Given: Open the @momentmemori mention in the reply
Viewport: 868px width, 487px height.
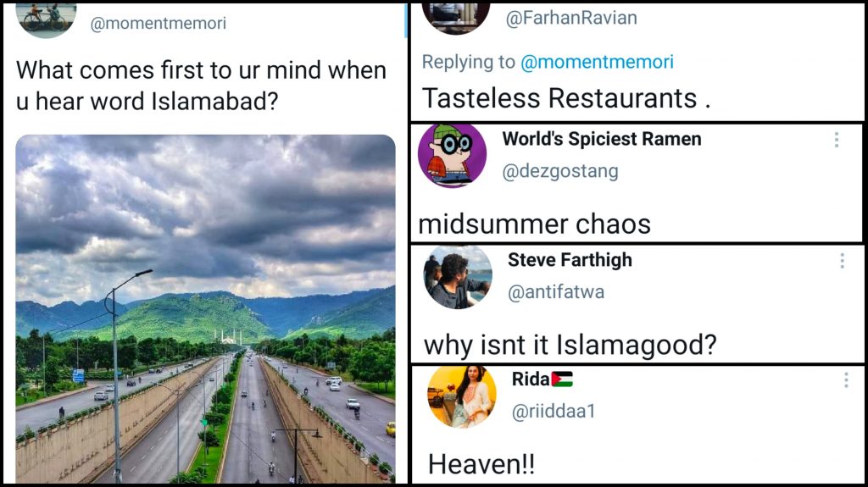Looking at the screenshot, I should (597, 62).
